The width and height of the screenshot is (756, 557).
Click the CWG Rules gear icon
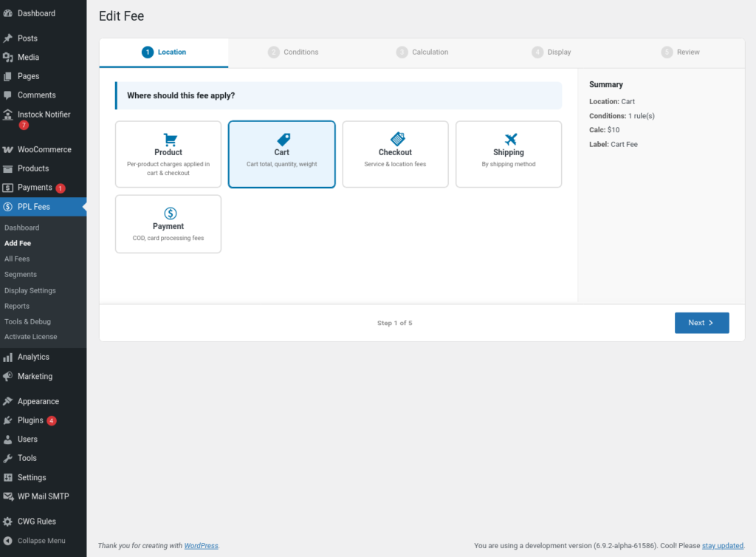[x=7, y=522]
